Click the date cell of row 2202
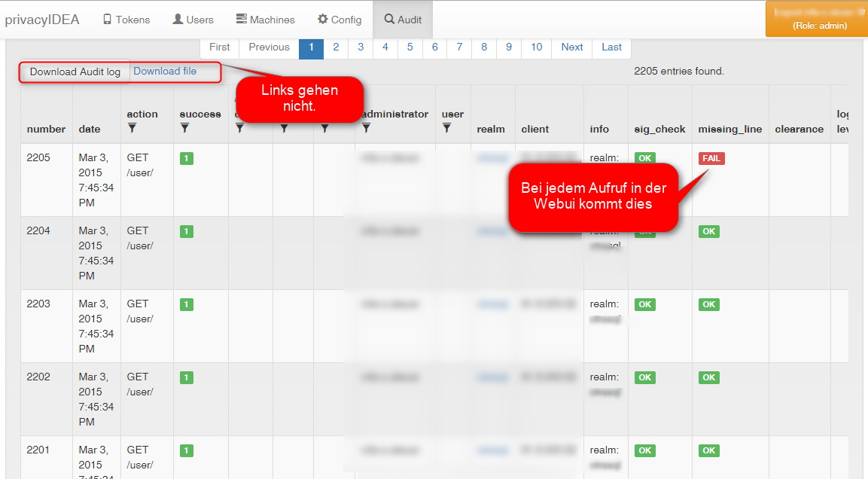The height and width of the screenshot is (479, 868). point(96,399)
